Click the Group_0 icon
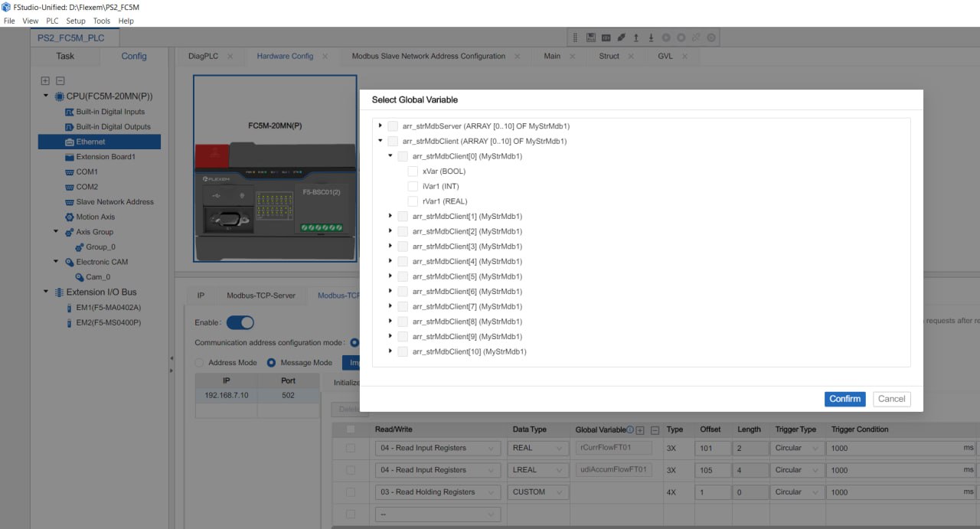The height and width of the screenshot is (529, 980). 79,247
